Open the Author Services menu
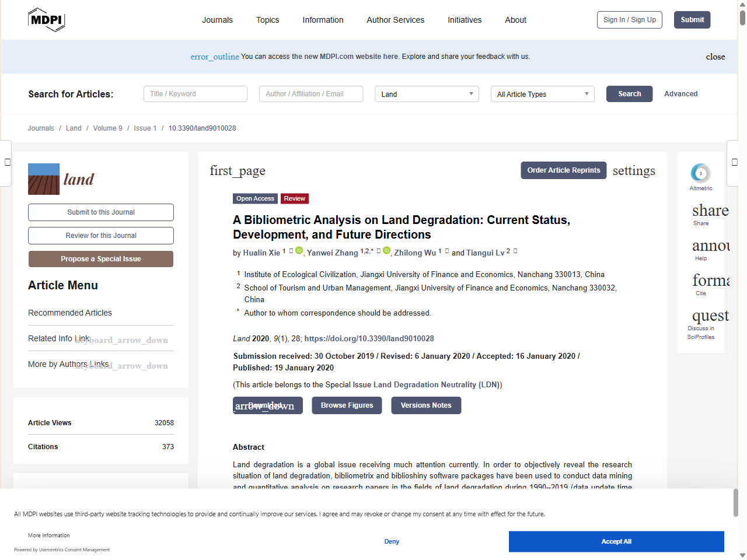This screenshot has width=747, height=560. [395, 20]
